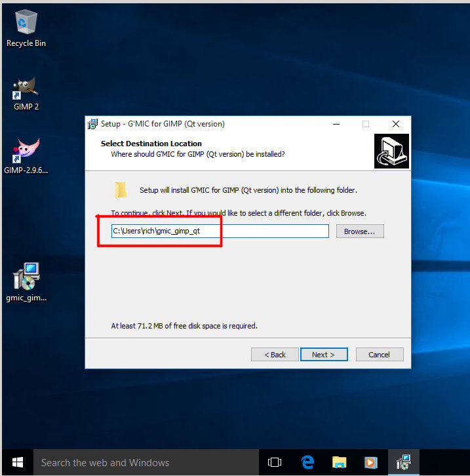Screen dimensions: 470x476
Task: Select the gmic_gimp installer desktop icon
Action: 26,278
